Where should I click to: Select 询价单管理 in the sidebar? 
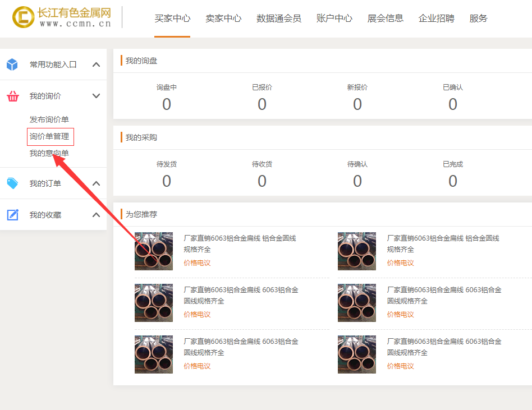click(x=49, y=136)
